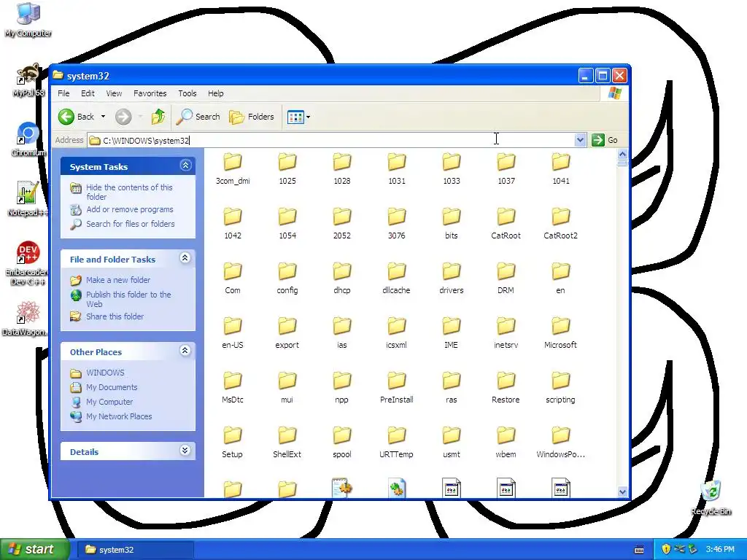Click the 3:46 PM taskbar clock
Viewport: 747px width, 560px height.
tap(720, 549)
